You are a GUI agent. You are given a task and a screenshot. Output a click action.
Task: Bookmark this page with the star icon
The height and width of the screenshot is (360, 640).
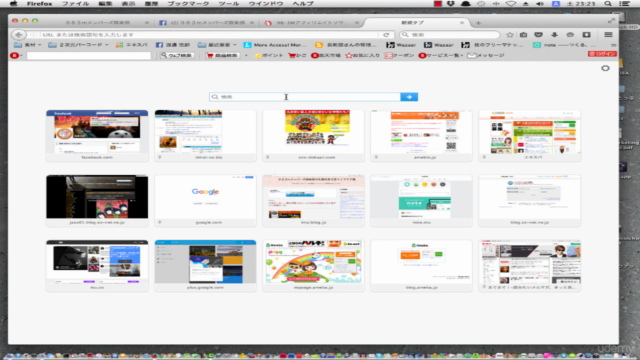tap(510, 35)
